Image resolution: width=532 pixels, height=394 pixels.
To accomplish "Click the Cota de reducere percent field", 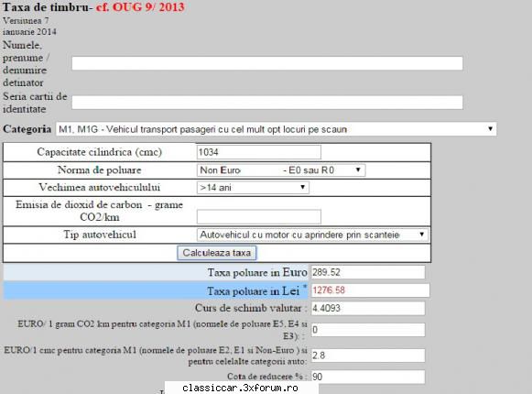I will click(x=368, y=377).
